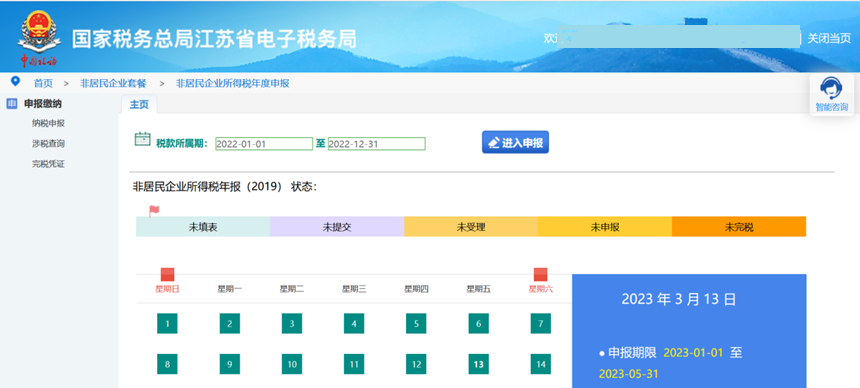Click the 未完税 orange status block
Viewport: 860px width, 388px height.
(x=739, y=227)
